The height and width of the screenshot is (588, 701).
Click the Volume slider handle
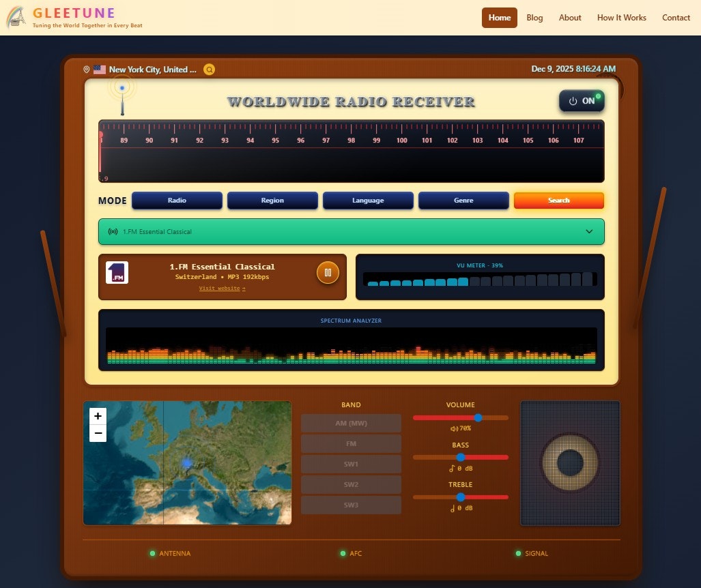[478, 417]
